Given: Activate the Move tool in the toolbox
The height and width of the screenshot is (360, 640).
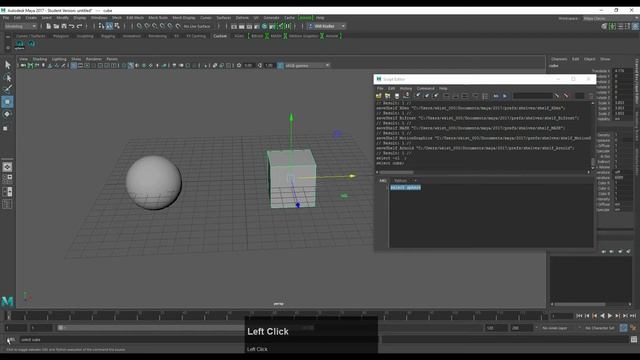Looking at the screenshot, I should [x=7, y=102].
